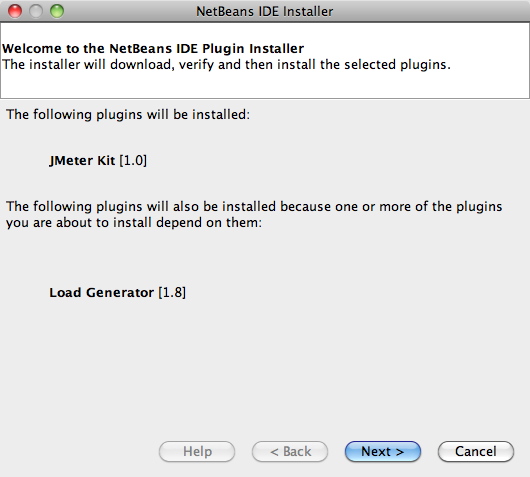Click the word 'download' in the description line
Image resolution: width=530 pixels, height=477 pixels.
[x=142, y=65]
